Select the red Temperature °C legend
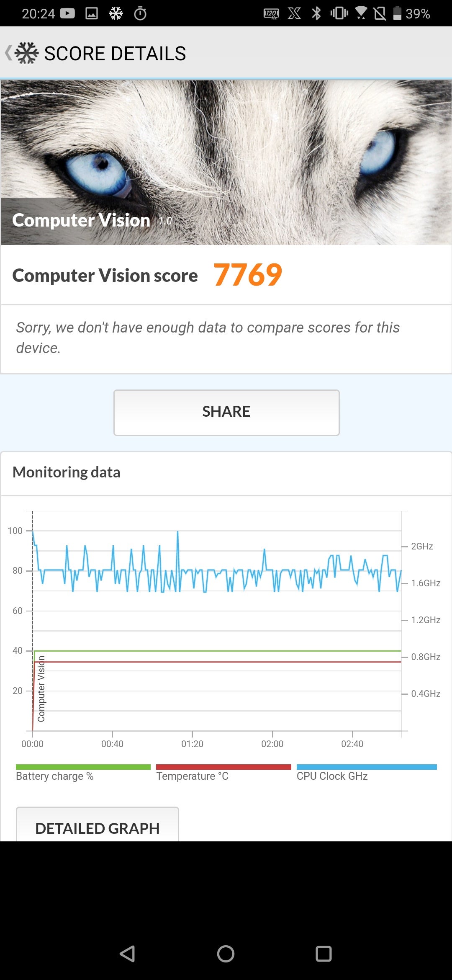This screenshot has height=980, width=452. click(223, 773)
